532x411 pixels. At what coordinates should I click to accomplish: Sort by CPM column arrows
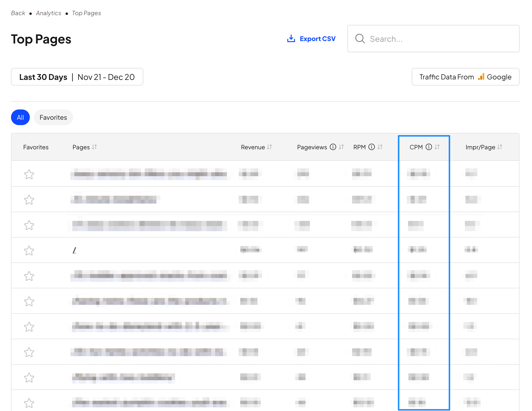tap(437, 147)
